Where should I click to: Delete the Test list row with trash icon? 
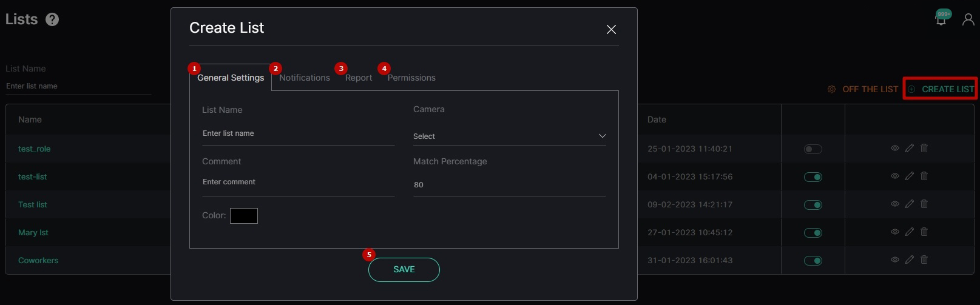pos(924,204)
